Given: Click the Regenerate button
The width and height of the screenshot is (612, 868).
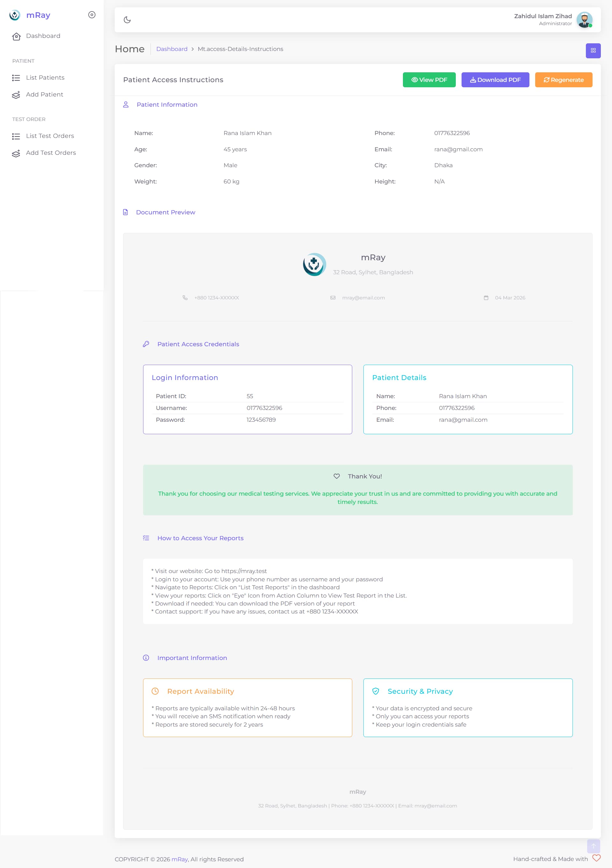Looking at the screenshot, I should pyautogui.click(x=563, y=80).
